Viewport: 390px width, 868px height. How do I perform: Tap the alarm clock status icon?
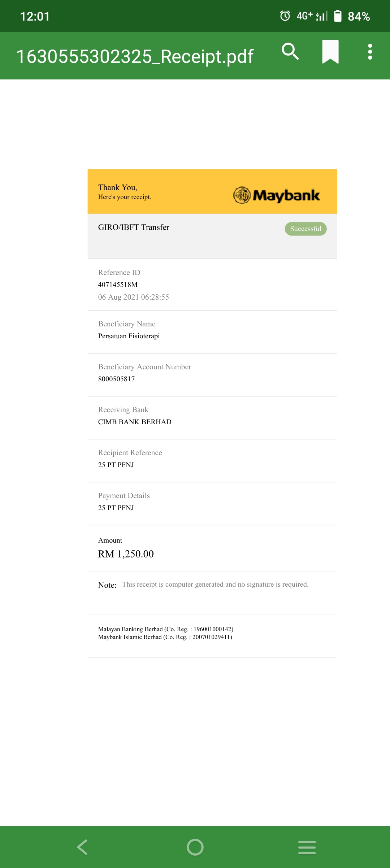(x=285, y=16)
